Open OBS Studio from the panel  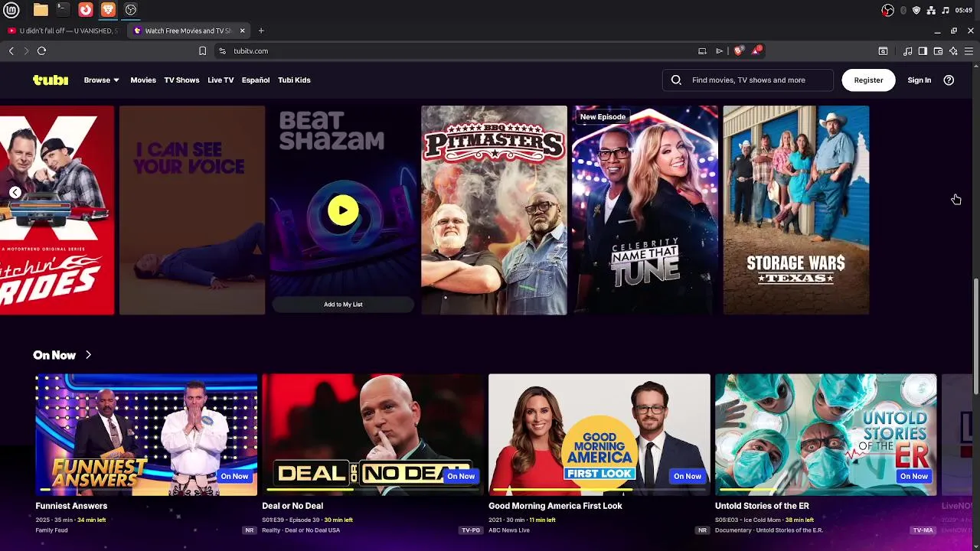pyautogui.click(x=131, y=10)
